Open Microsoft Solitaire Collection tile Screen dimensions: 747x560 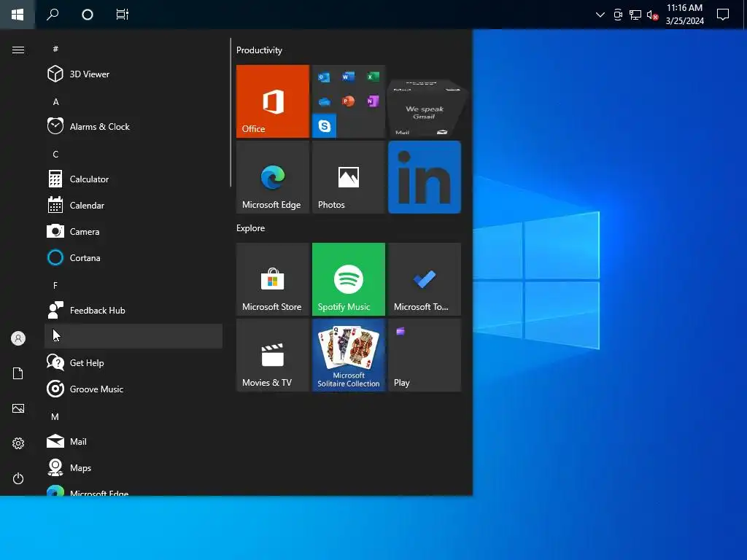point(348,355)
